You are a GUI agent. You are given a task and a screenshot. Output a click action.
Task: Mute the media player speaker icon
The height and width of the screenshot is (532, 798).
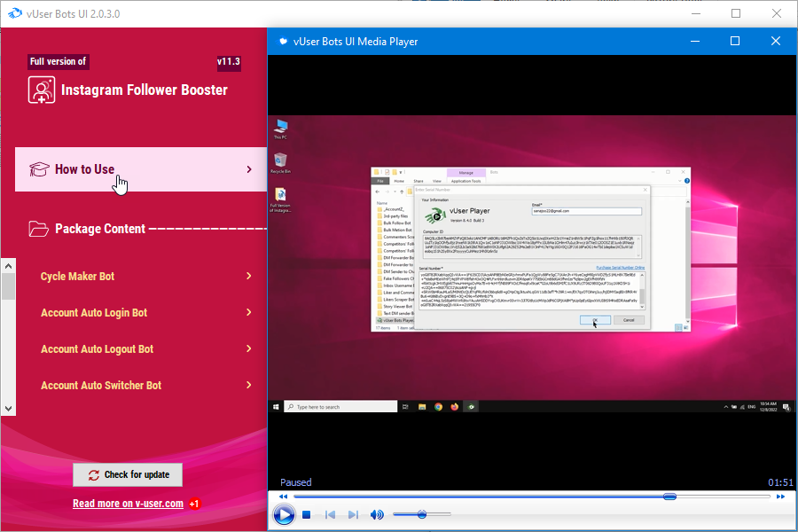[x=377, y=514]
